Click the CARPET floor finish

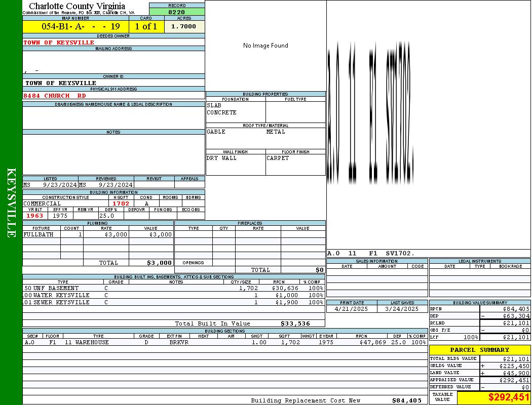click(x=278, y=158)
